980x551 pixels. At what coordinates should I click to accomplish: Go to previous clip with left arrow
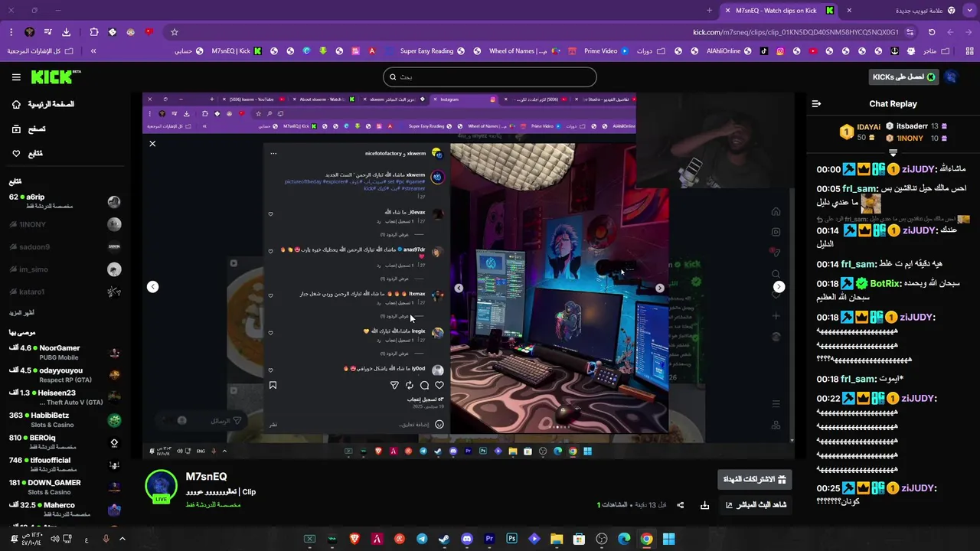[x=152, y=286]
